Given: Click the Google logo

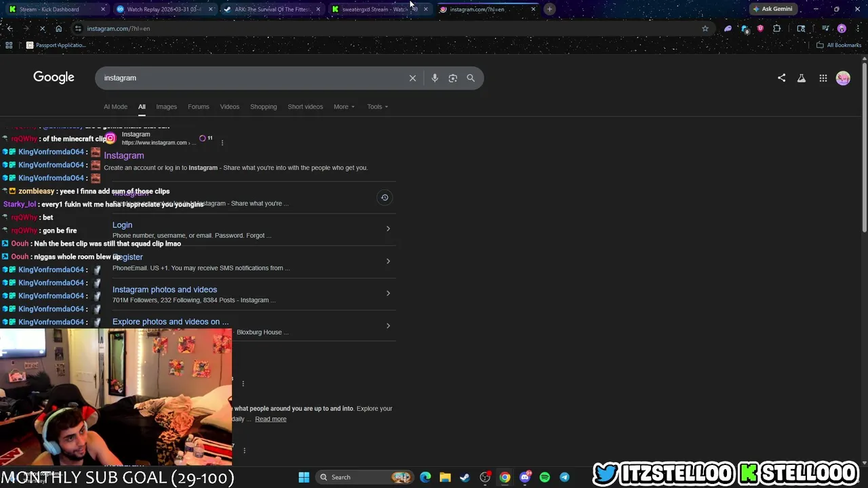Looking at the screenshot, I should [x=54, y=77].
